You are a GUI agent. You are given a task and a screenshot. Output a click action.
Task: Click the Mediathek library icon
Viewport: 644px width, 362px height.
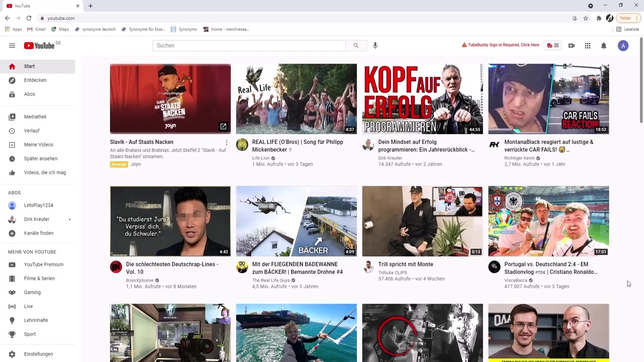click(12, 117)
